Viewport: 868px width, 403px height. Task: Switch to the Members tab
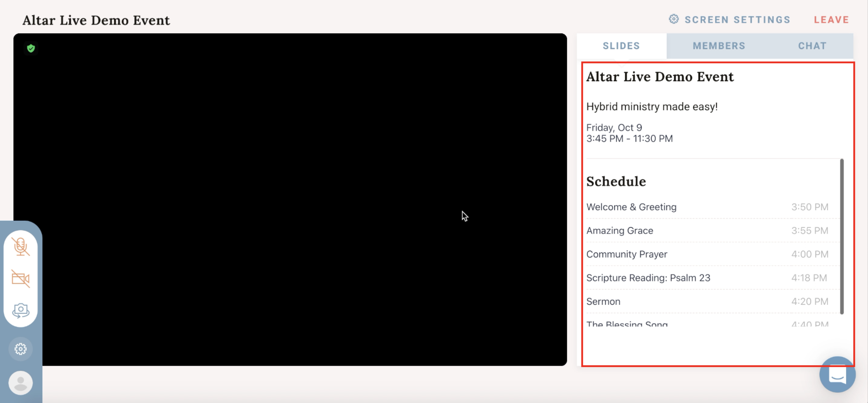(x=719, y=46)
